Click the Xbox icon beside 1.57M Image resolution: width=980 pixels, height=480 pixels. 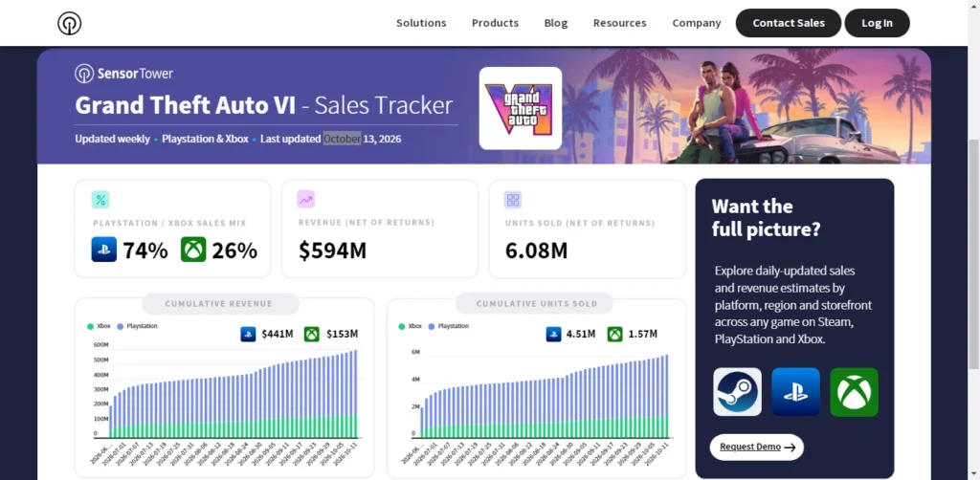(x=615, y=334)
